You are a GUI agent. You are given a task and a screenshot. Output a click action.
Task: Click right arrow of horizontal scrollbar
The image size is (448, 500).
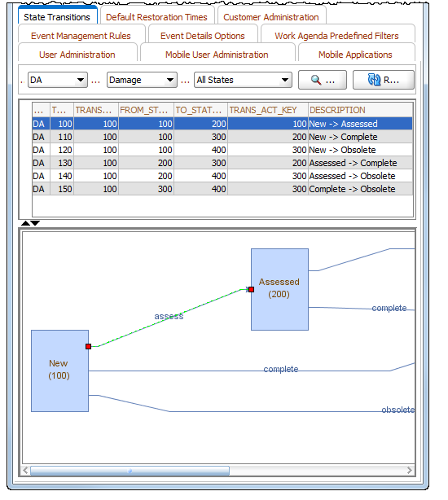click(x=410, y=471)
